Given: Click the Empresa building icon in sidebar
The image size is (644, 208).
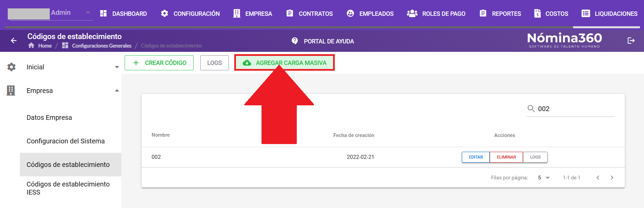Looking at the screenshot, I should pos(11,91).
